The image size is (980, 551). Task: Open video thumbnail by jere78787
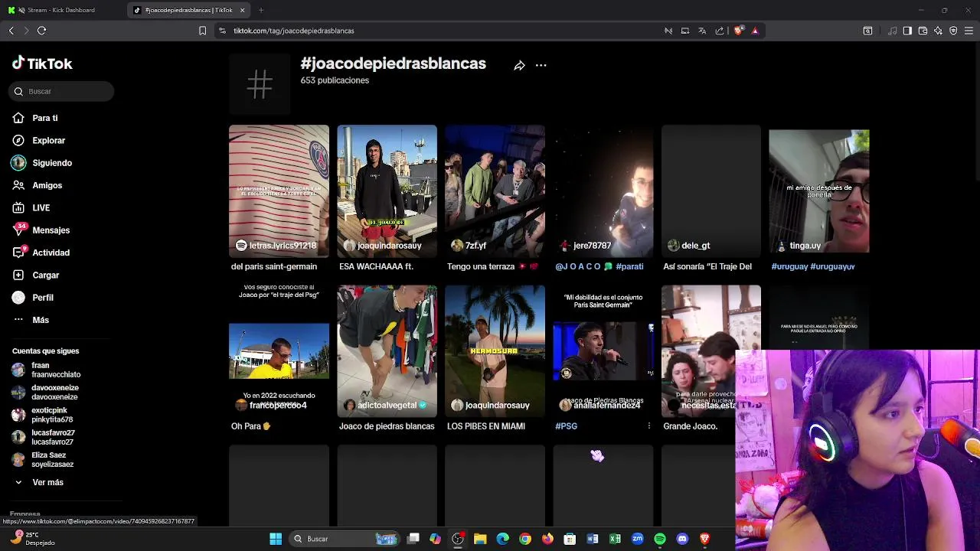pyautogui.click(x=603, y=191)
